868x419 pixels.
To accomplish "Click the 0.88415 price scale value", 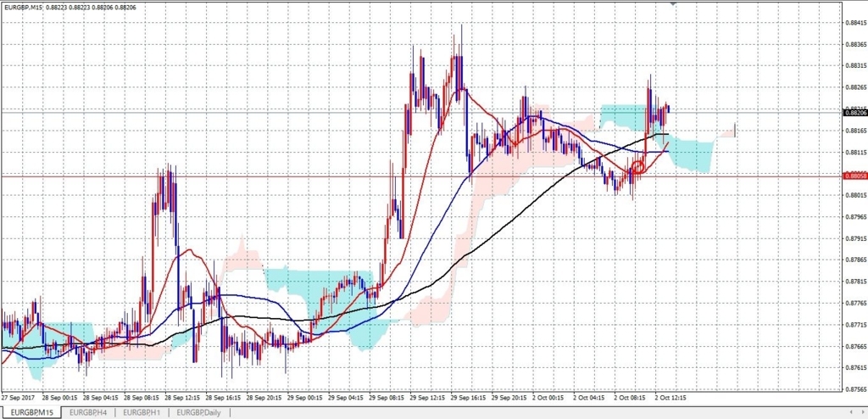I will point(854,23).
